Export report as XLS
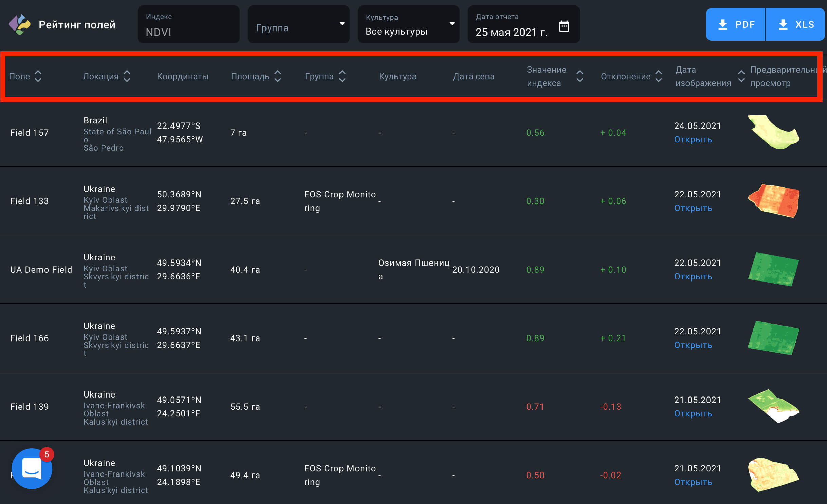 (796, 24)
